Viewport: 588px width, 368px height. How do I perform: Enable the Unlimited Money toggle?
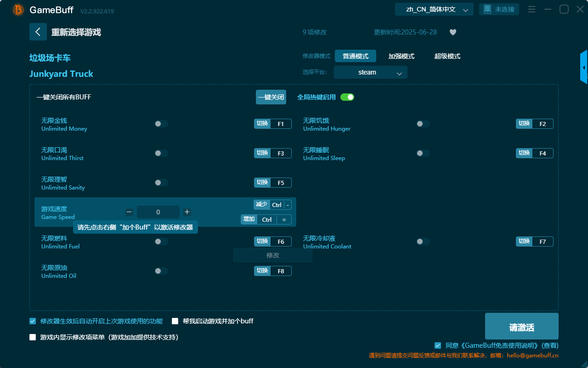point(161,123)
